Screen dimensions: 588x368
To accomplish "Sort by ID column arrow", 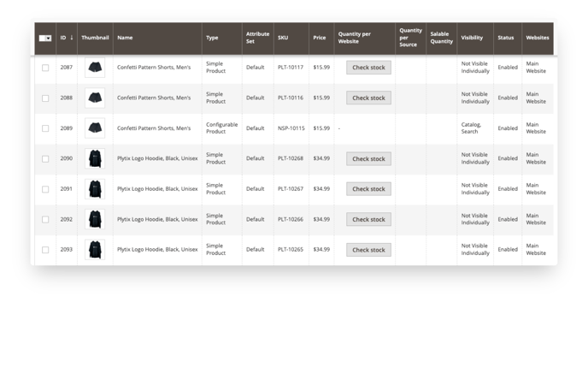I will click(x=72, y=38).
